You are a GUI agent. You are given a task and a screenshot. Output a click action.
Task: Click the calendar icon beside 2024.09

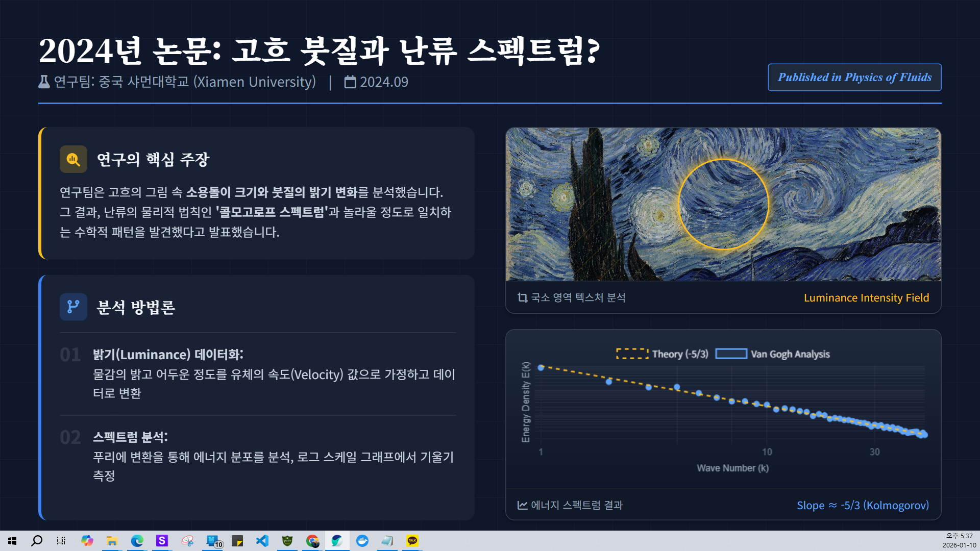[x=350, y=82]
